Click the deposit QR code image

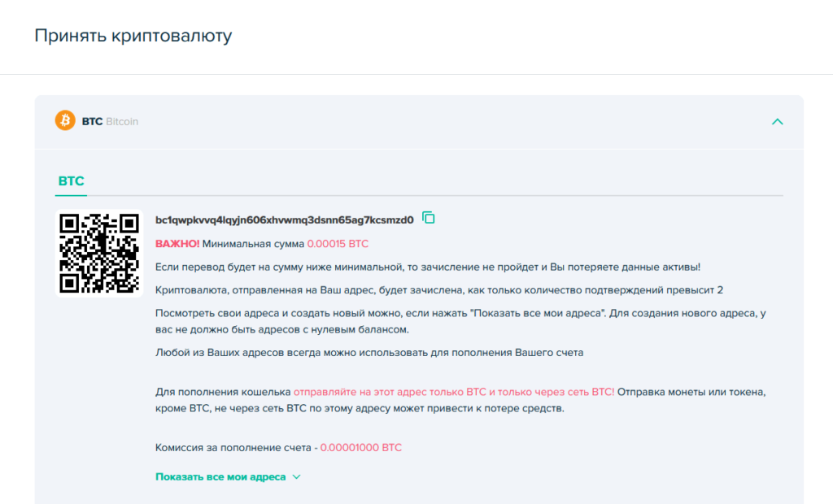point(98,253)
